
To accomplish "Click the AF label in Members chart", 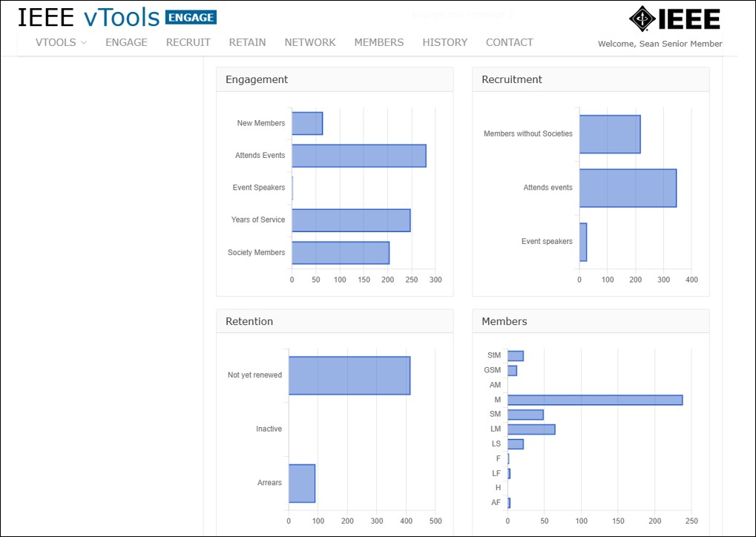I will click(496, 503).
